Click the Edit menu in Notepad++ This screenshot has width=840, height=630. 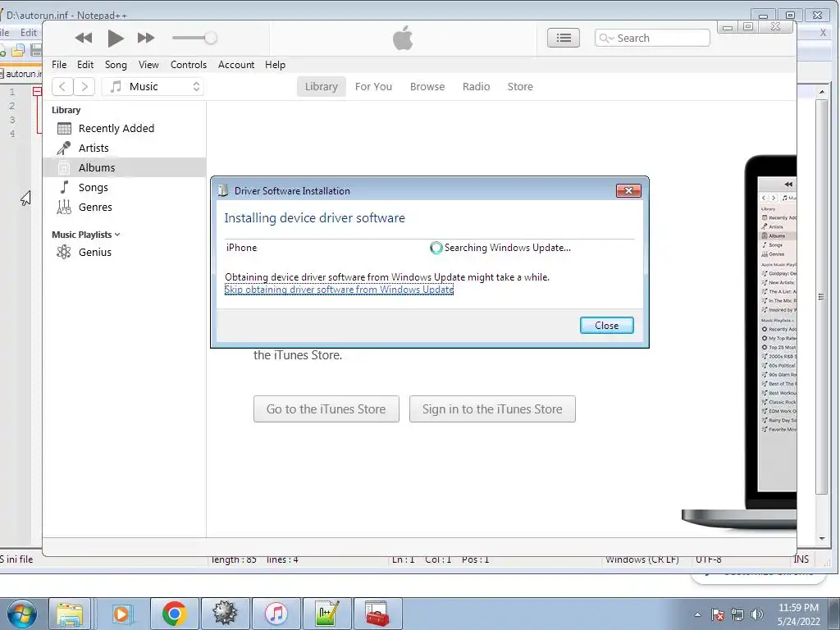click(29, 33)
